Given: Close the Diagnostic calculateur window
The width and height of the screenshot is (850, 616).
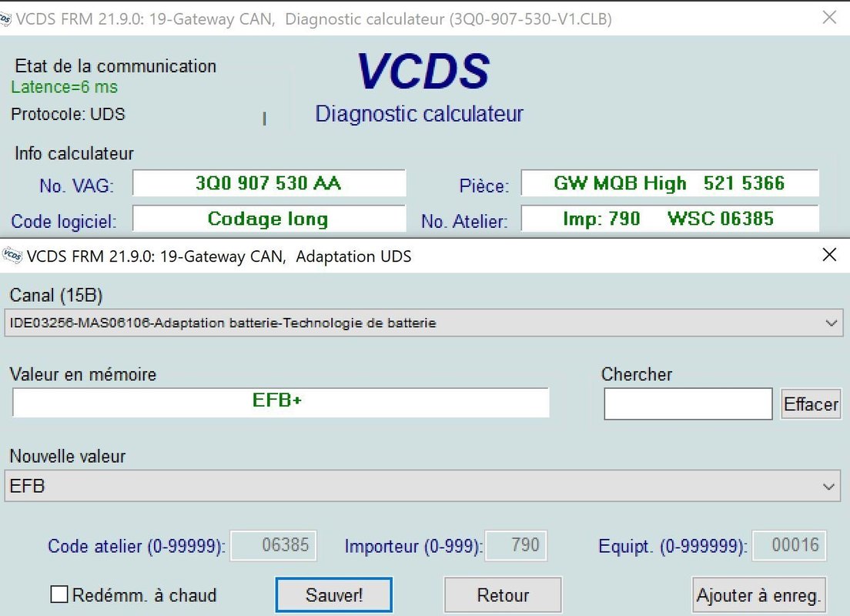Looking at the screenshot, I should [x=829, y=18].
